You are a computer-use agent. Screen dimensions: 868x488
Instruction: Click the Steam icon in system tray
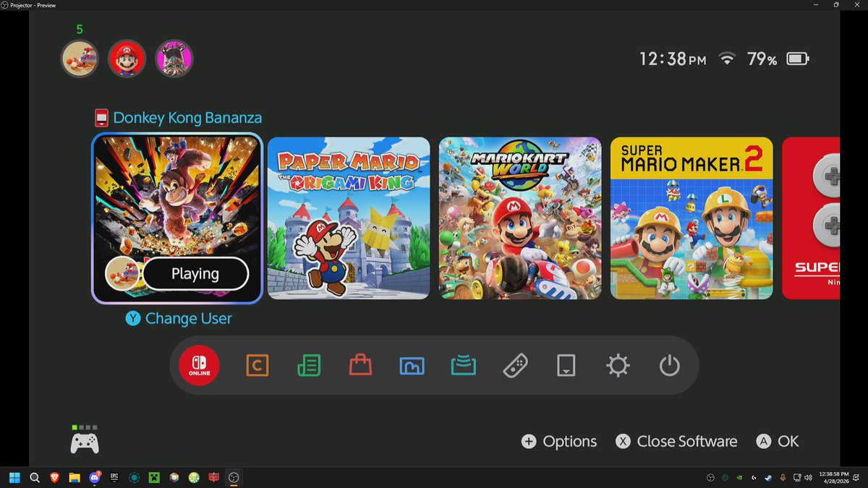pyautogui.click(x=768, y=478)
